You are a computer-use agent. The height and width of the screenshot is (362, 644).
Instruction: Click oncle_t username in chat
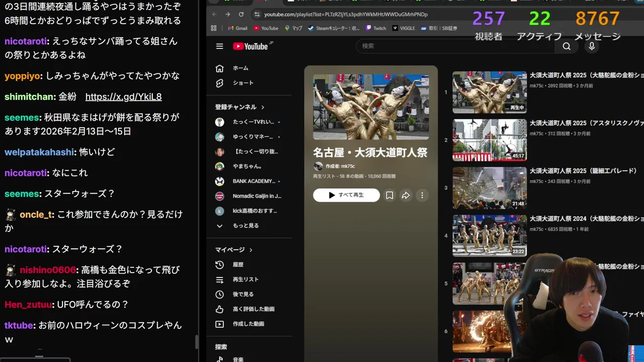pyautogui.click(x=36, y=215)
